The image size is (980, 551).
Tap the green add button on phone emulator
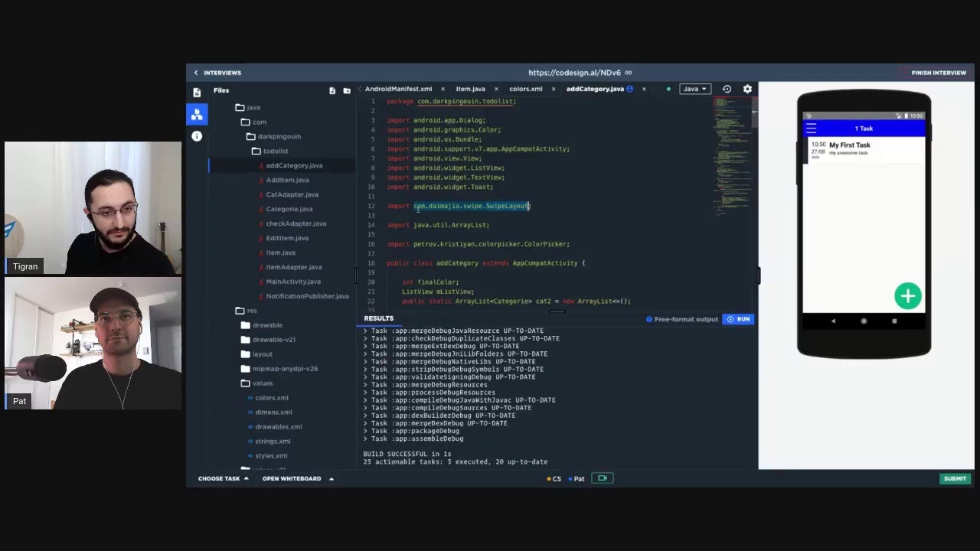(908, 296)
